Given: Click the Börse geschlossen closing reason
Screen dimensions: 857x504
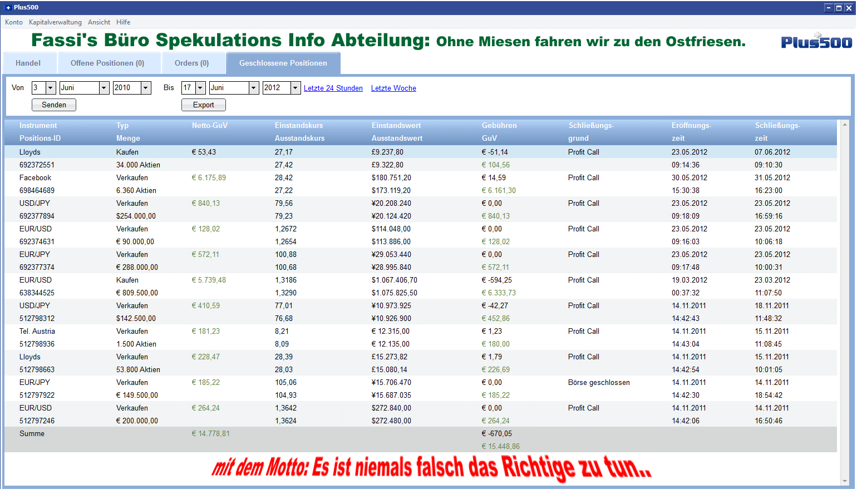Looking at the screenshot, I should pyautogui.click(x=599, y=382).
